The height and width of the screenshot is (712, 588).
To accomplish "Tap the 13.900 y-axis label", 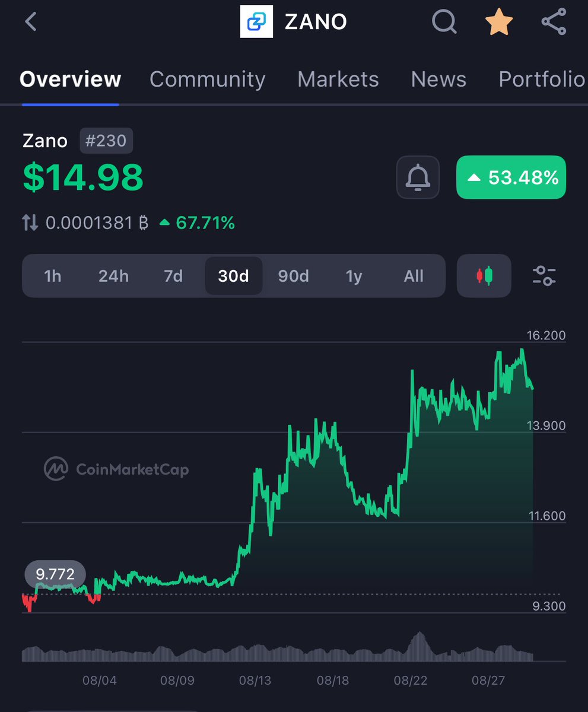I will (546, 425).
